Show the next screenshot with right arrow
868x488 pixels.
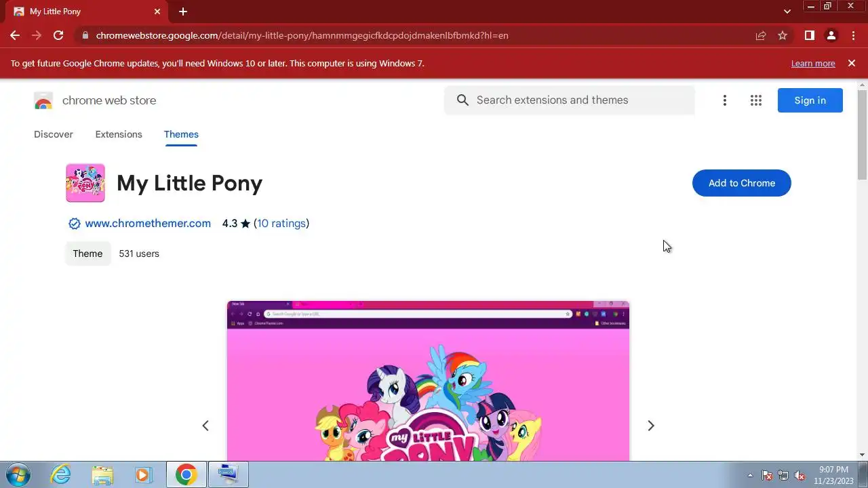coord(651,426)
